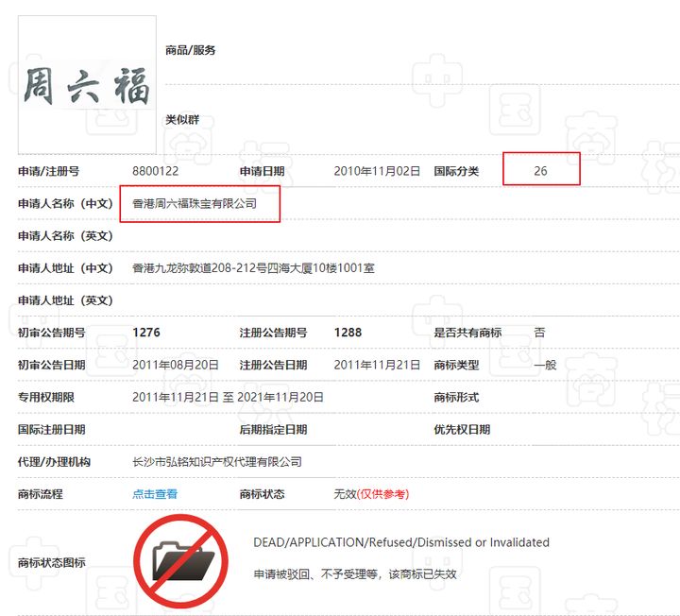Image resolution: width=680 pixels, height=616 pixels.
Task: Click the 注册公告日期 label
Action: coord(273,365)
